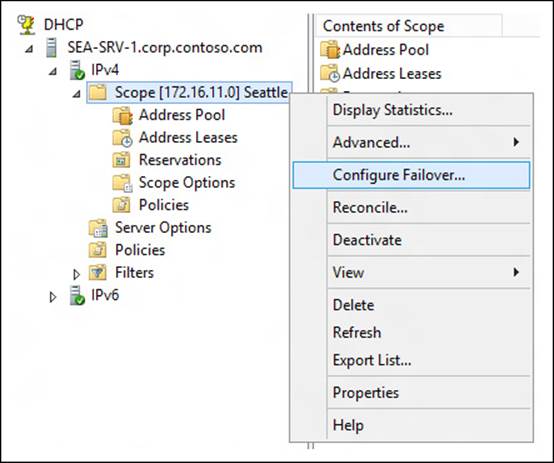Click Address Pool icon in tree
Image resolution: width=554 pixels, height=463 pixels.
[122, 116]
